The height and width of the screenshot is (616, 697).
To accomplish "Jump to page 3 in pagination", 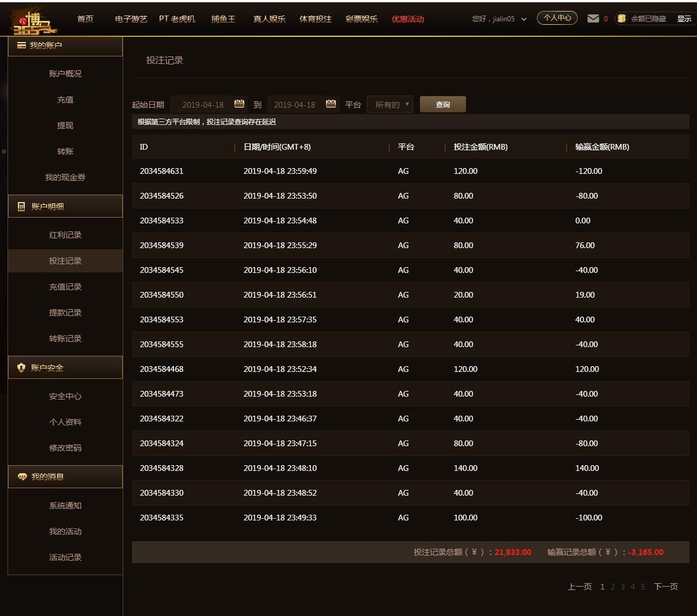I will coord(623,587).
